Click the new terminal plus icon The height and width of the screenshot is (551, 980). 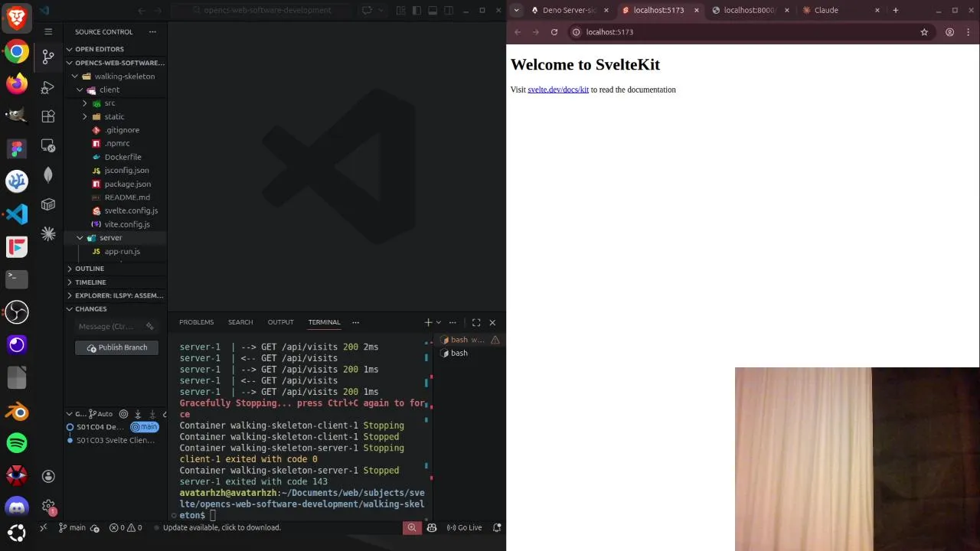pos(428,322)
